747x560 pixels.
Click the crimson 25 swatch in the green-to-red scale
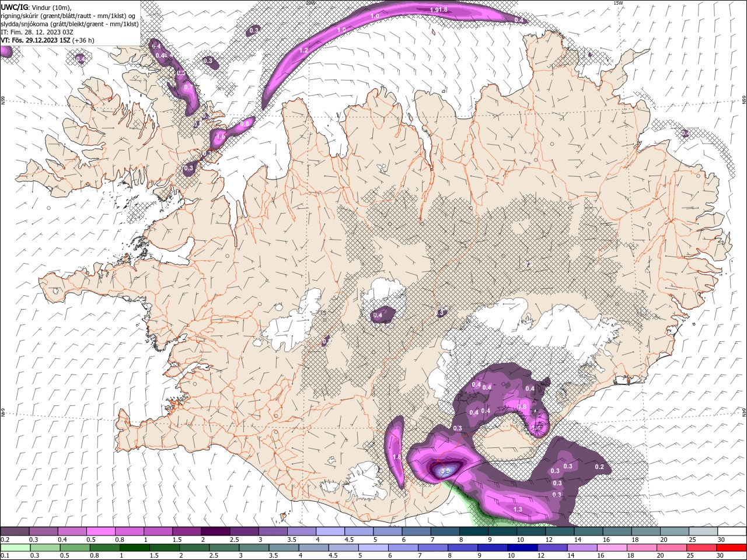(703, 547)
